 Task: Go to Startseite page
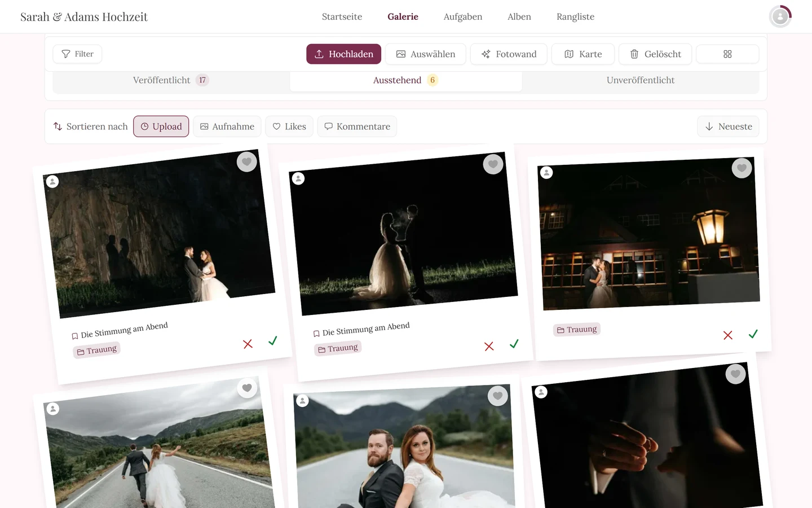coord(342,17)
